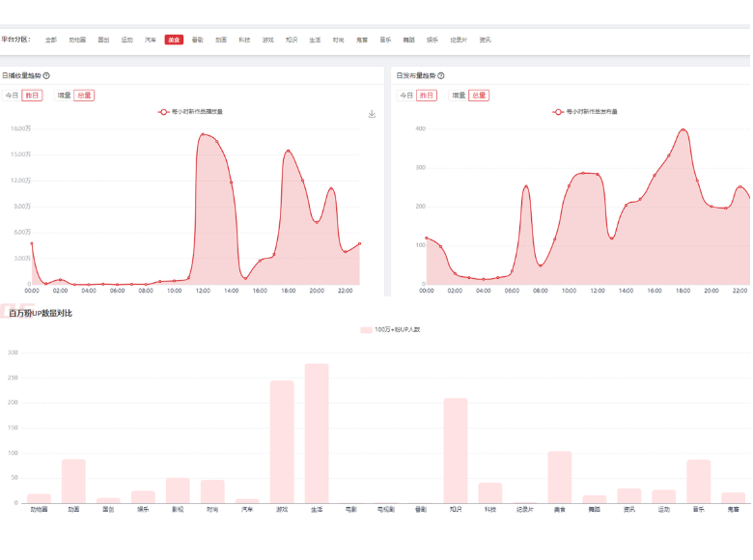Download the 日播放量趋势 chart image
This screenshot has height=560, width=753.
[x=372, y=114]
